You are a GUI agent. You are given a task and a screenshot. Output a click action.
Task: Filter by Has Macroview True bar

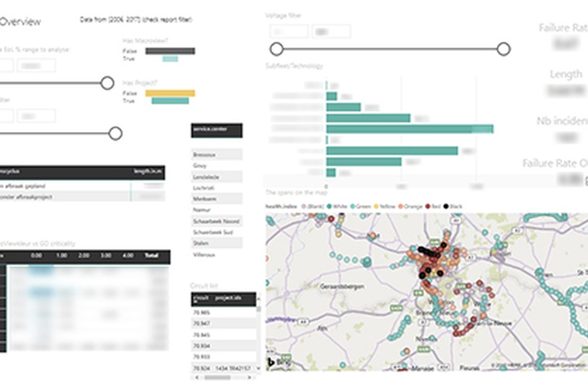[170, 59]
